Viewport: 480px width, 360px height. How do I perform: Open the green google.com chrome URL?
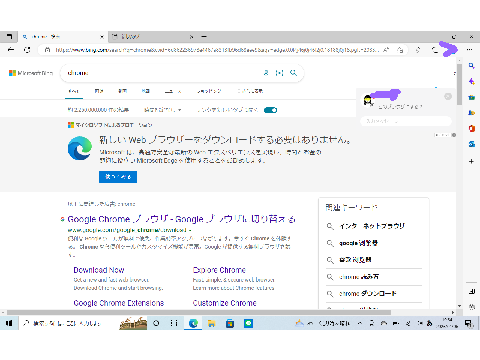[127, 230]
